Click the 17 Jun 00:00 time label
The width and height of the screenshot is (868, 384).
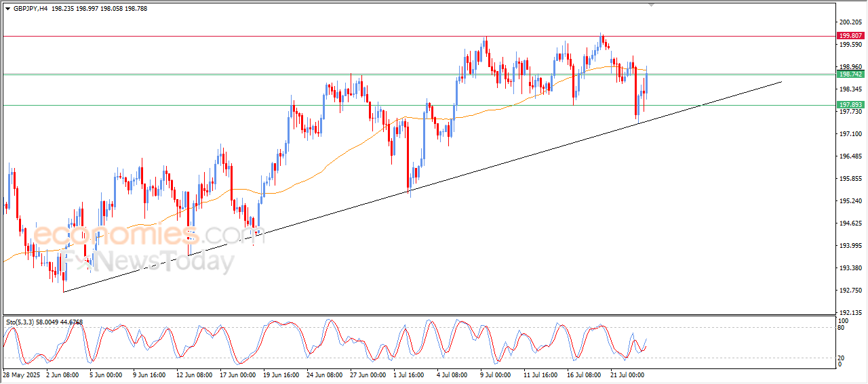click(x=237, y=375)
